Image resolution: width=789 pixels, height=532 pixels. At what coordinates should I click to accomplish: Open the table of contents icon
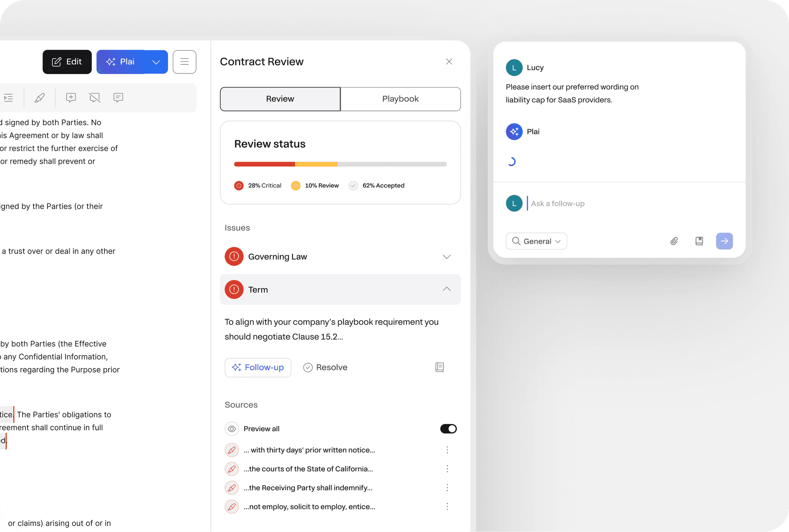pos(8,98)
